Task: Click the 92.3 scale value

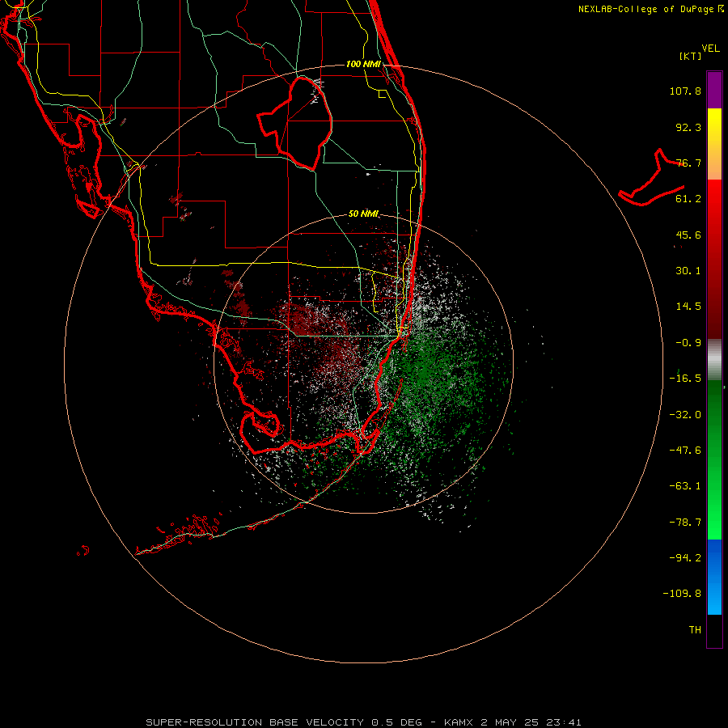Action: (688, 127)
